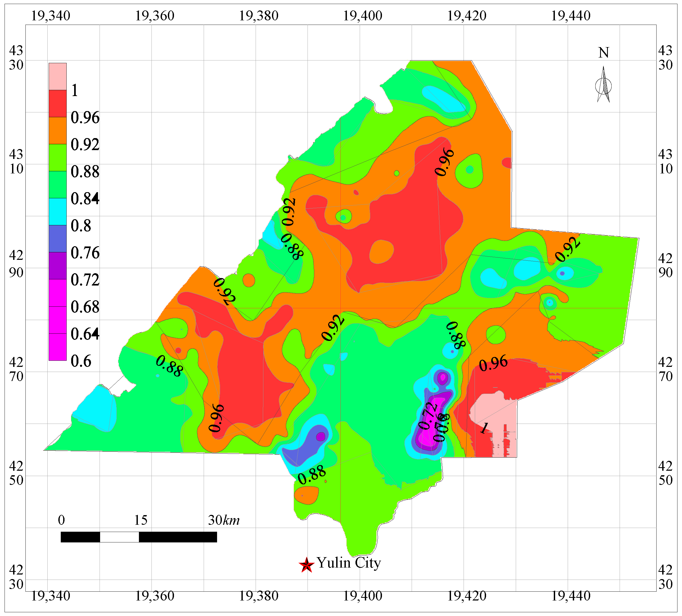Click the legend value label 0.96
The image size is (682, 616).
pos(85,117)
